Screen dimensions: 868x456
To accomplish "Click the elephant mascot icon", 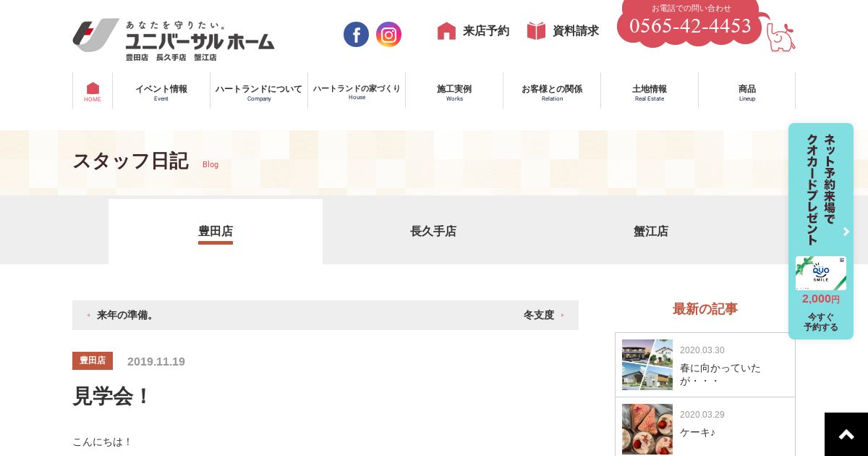I will coord(780,37).
